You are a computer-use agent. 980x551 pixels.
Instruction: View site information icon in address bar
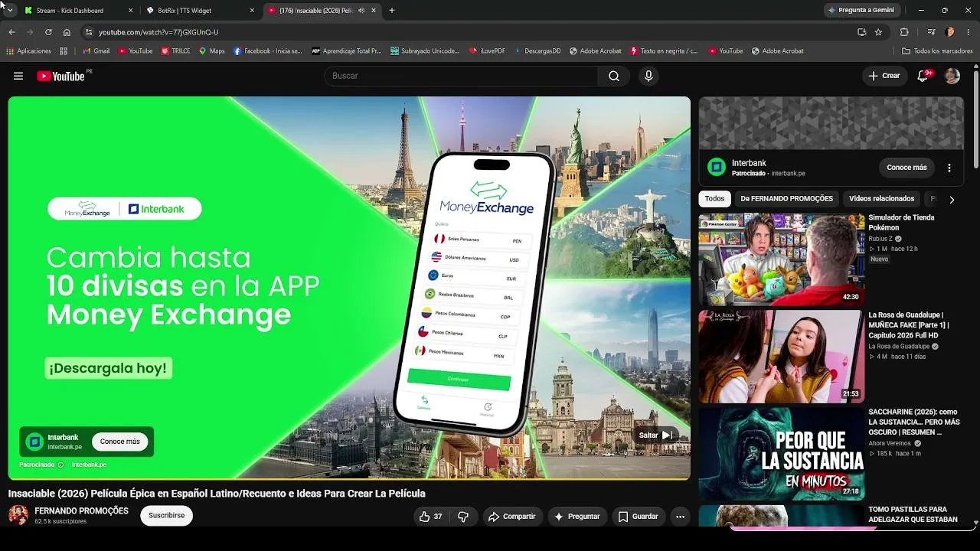coord(89,32)
